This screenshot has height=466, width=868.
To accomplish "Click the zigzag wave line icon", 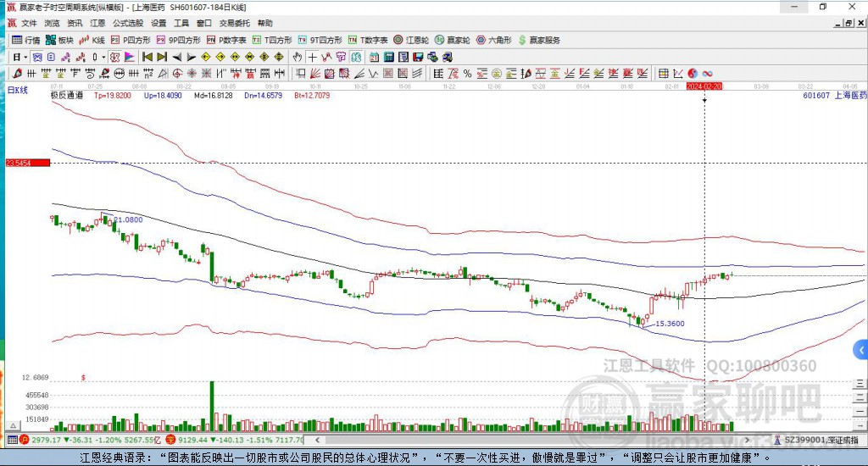I will [x=374, y=73].
